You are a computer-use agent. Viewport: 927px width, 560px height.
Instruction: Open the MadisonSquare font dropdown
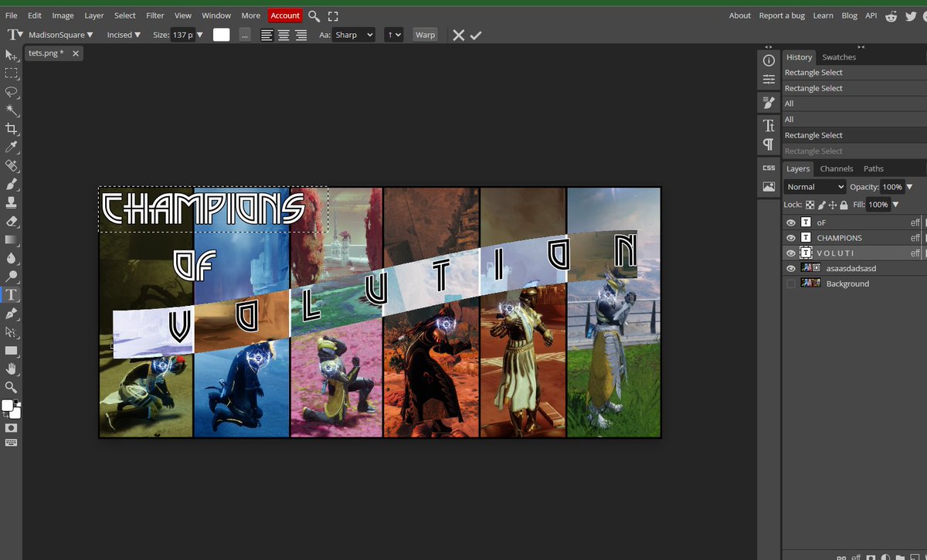(x=60, y=35)
